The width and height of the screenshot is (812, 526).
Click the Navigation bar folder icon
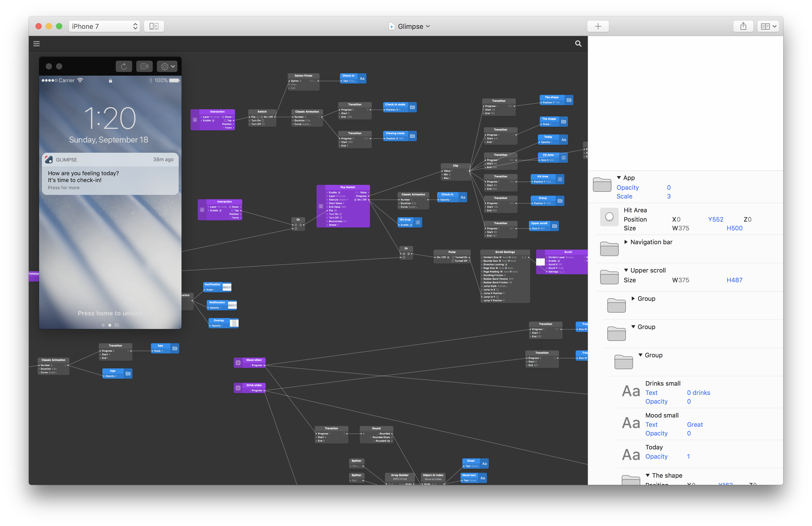tap(609, 249)
